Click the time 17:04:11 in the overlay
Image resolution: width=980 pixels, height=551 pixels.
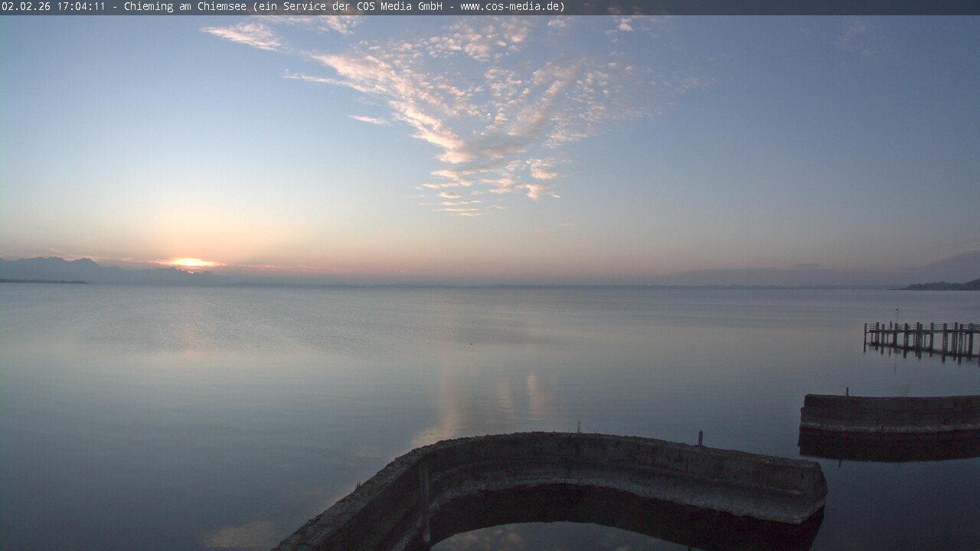pyautogui.click(x=80, y=7)
